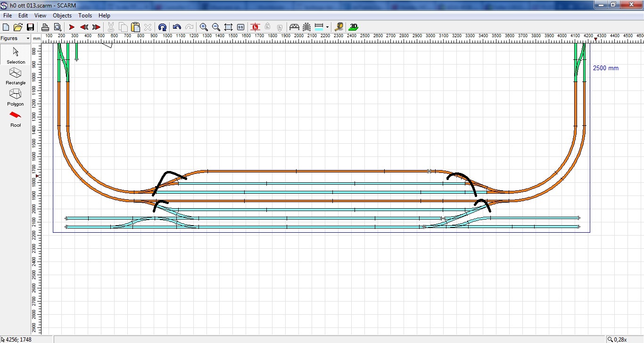Open the Edit menu

(23, 16)
